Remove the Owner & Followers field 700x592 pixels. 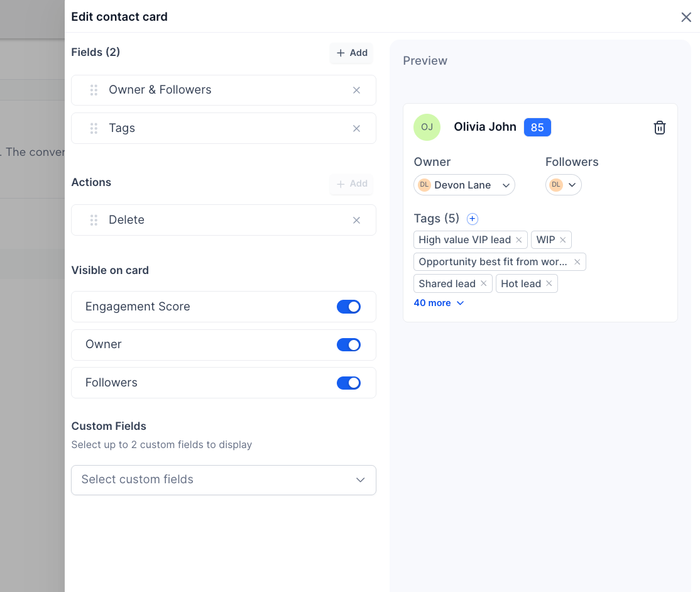click(356, 90)
